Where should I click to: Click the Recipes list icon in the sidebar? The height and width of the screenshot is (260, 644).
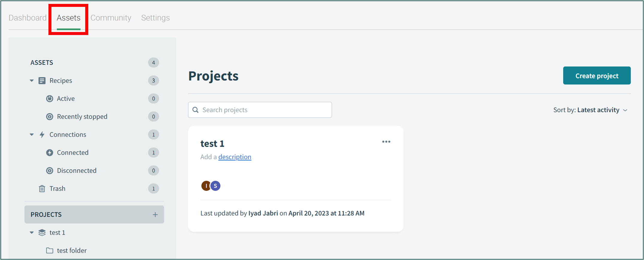(42, 80)
